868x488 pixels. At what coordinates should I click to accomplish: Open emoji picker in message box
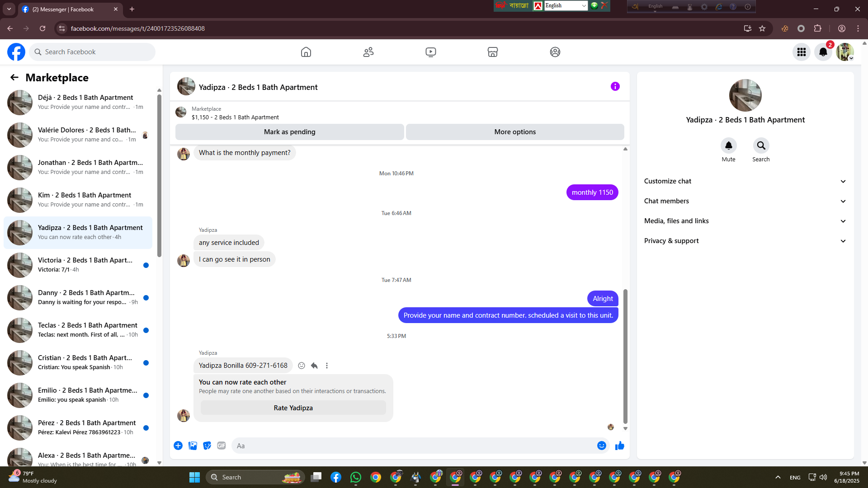(x=602, y=446)
